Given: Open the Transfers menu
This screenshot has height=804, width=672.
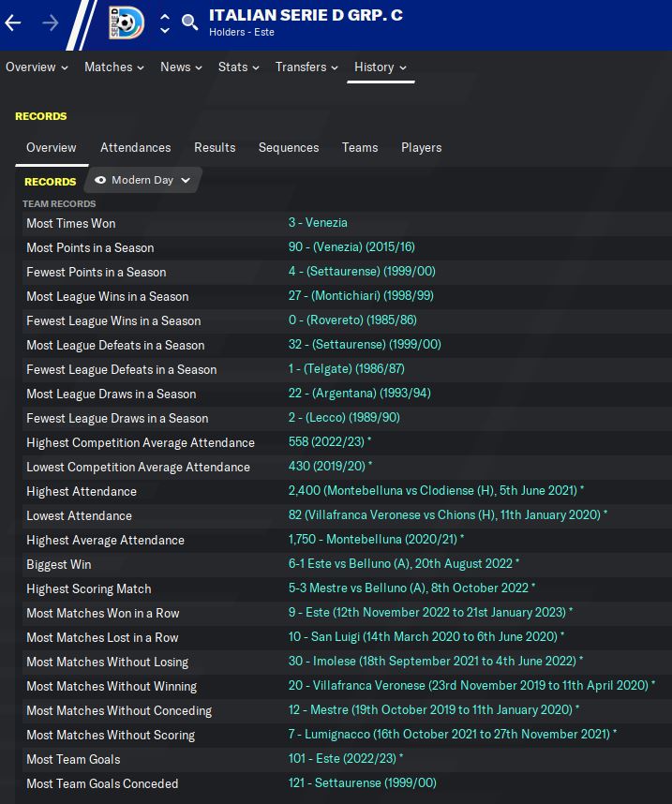Looking at the screenshot, I should click(306, 67).
